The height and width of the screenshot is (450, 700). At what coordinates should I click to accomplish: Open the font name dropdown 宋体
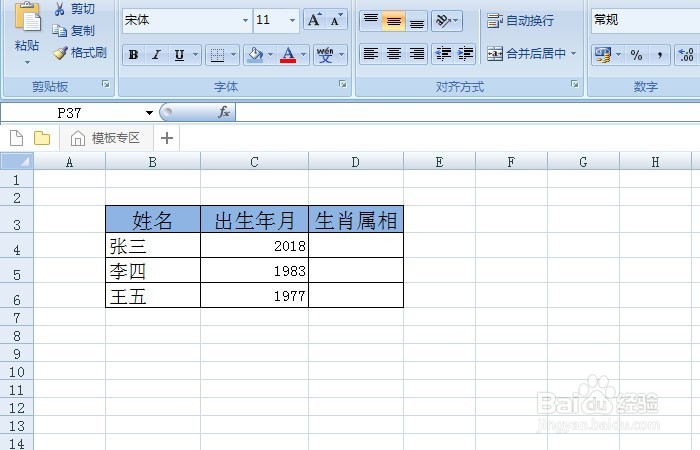(245, 21)
